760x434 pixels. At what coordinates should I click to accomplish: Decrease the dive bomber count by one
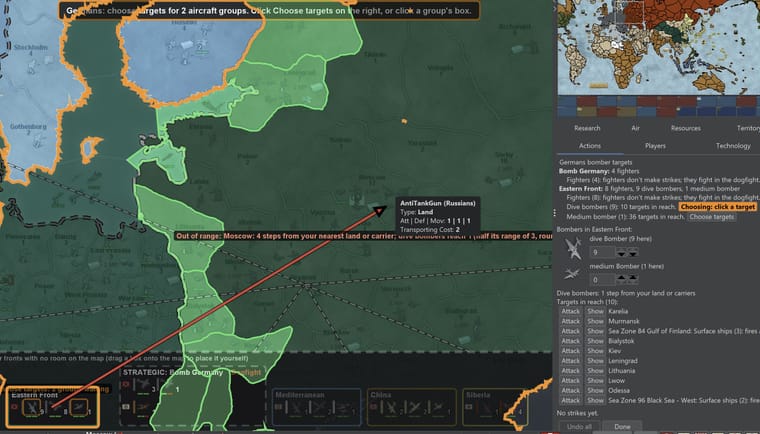coord(621,253)
